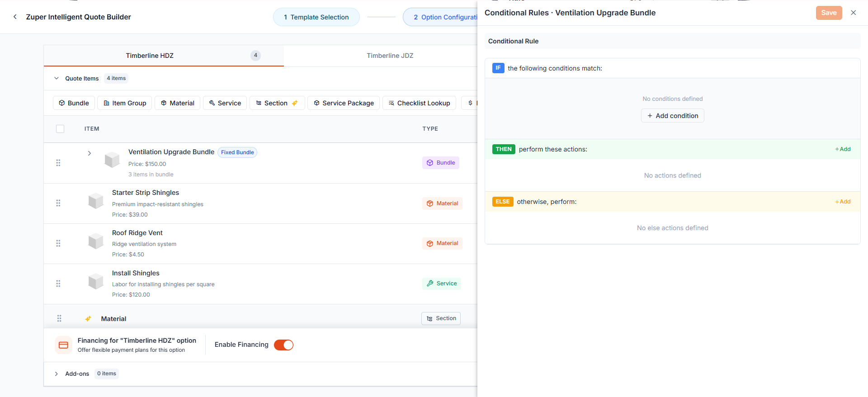Select all items checkbox in header

[x=60, y=129]
